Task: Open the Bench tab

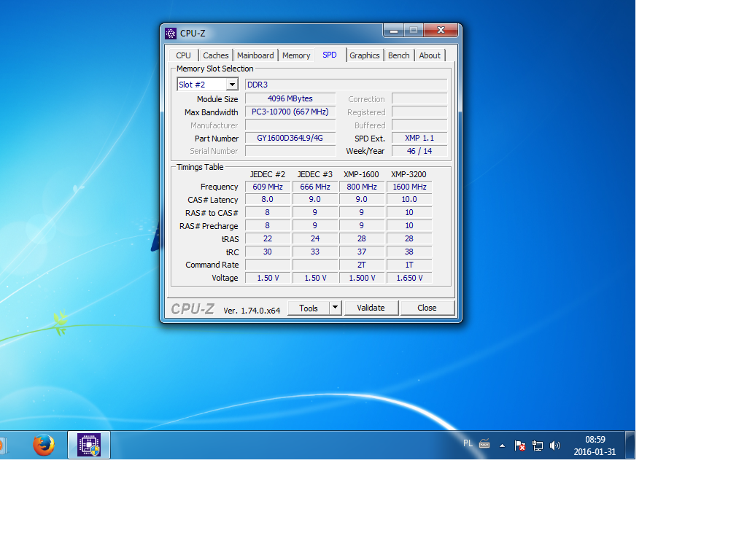Action: click(399, 55)
